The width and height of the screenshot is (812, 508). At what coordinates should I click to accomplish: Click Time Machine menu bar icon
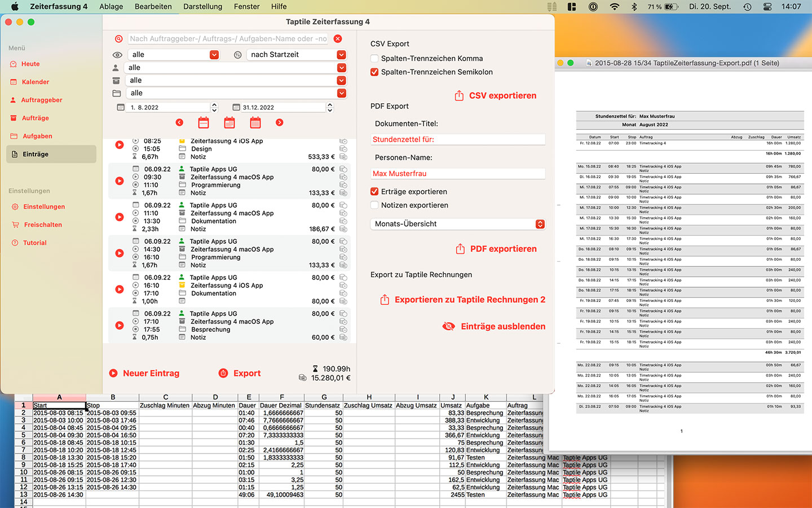pos(747,7)
